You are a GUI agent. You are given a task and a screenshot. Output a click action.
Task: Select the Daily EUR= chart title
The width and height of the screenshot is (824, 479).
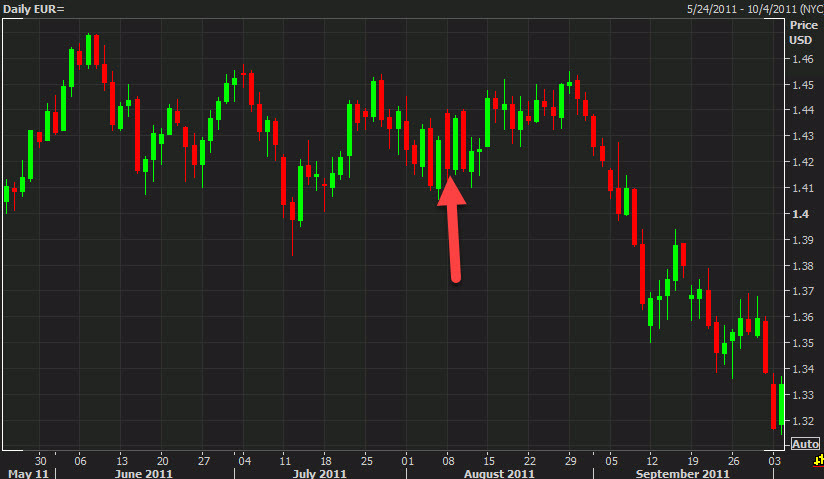(34, 9)
